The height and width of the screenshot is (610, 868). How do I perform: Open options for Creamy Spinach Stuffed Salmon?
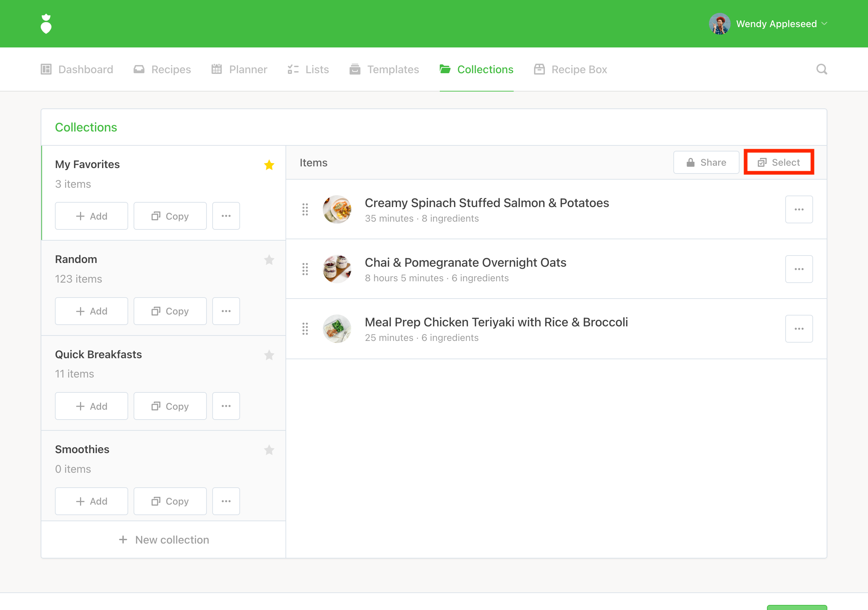click(x=798, y=209)
